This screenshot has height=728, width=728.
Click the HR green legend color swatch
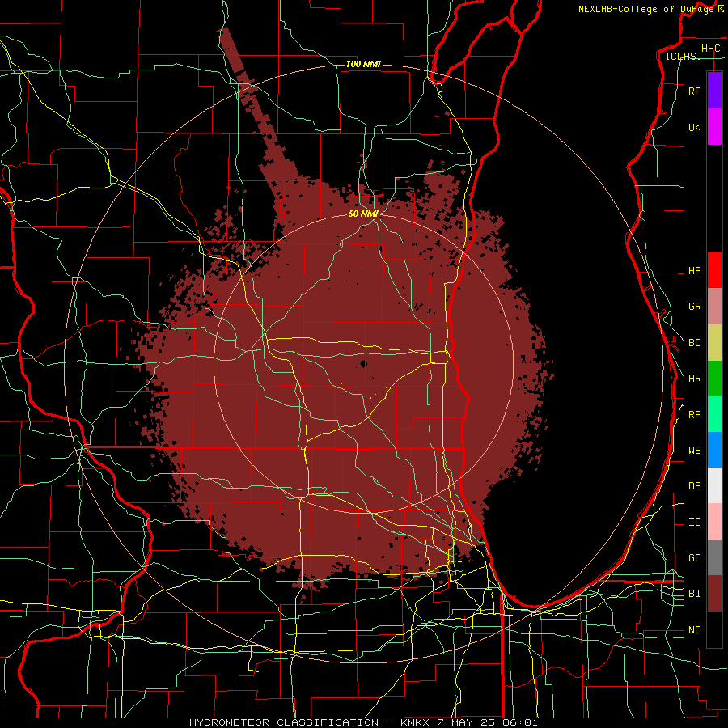(714, 379)
